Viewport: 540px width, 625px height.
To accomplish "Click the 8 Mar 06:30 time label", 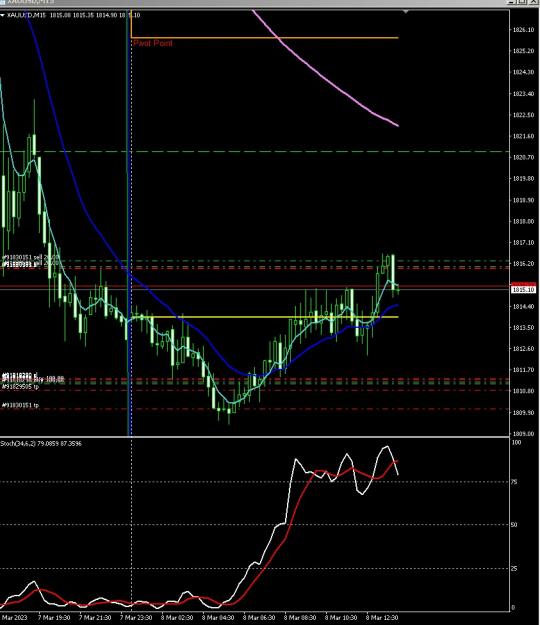I will 259,617.
